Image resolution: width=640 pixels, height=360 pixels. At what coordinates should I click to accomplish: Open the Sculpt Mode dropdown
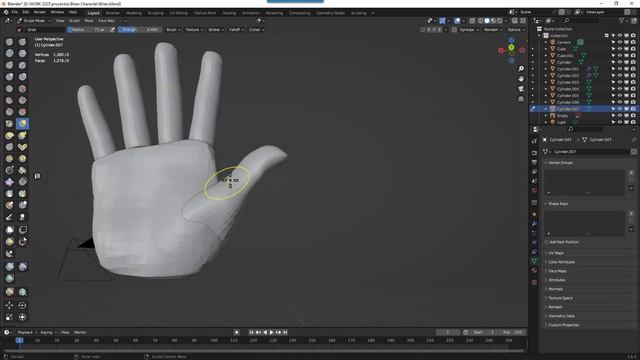(34, 20)
